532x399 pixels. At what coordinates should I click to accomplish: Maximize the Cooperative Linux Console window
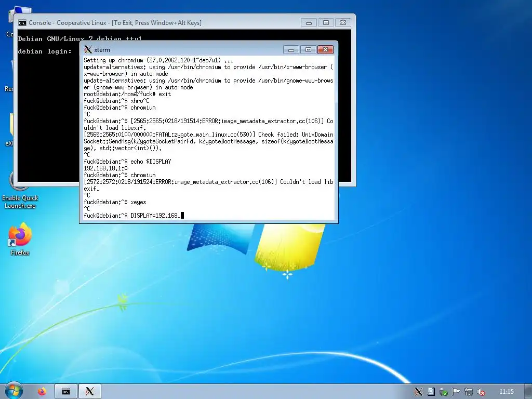pos(326,23)
